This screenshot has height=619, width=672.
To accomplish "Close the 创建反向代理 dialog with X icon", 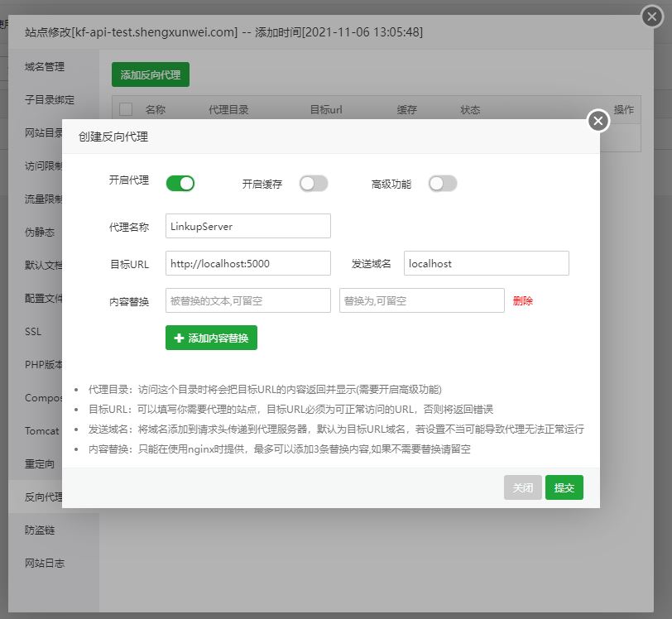I will (598, 121).
